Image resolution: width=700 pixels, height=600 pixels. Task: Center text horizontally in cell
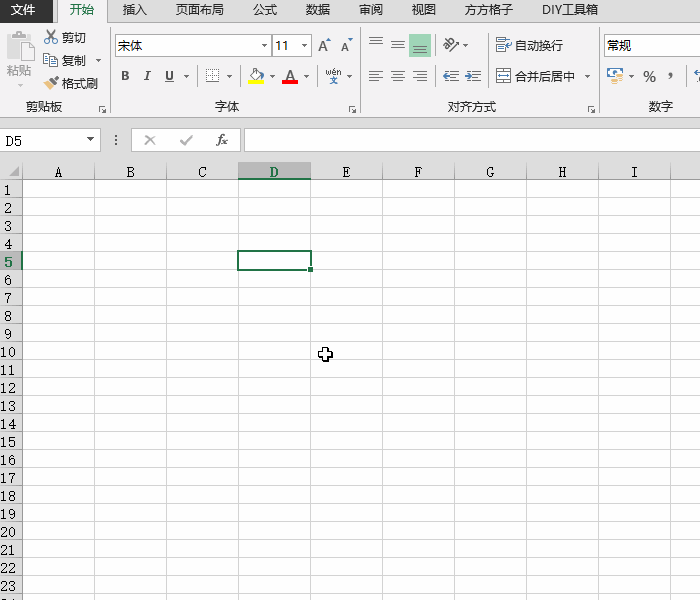(x=398, y=76)
